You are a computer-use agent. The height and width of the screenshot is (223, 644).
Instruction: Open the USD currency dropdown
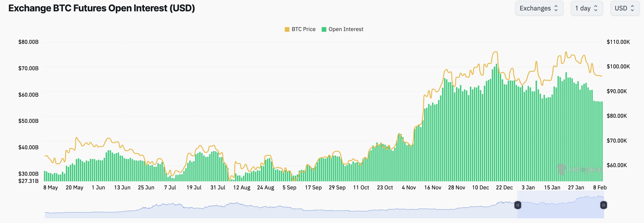(x=624, y=8)
